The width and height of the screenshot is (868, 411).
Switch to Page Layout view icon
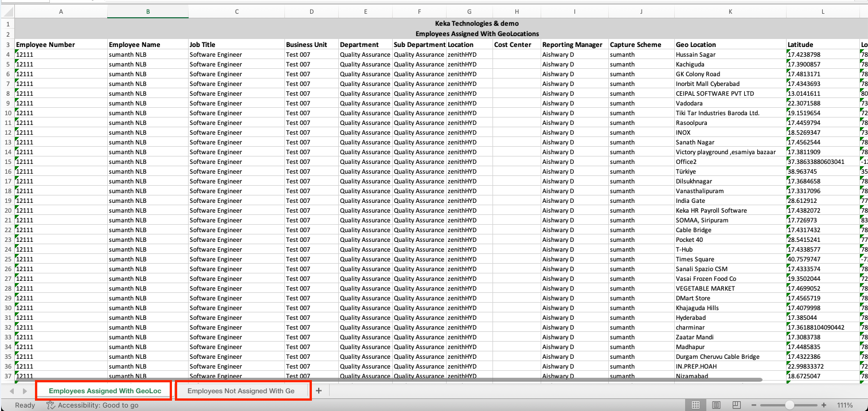(716, 405)
